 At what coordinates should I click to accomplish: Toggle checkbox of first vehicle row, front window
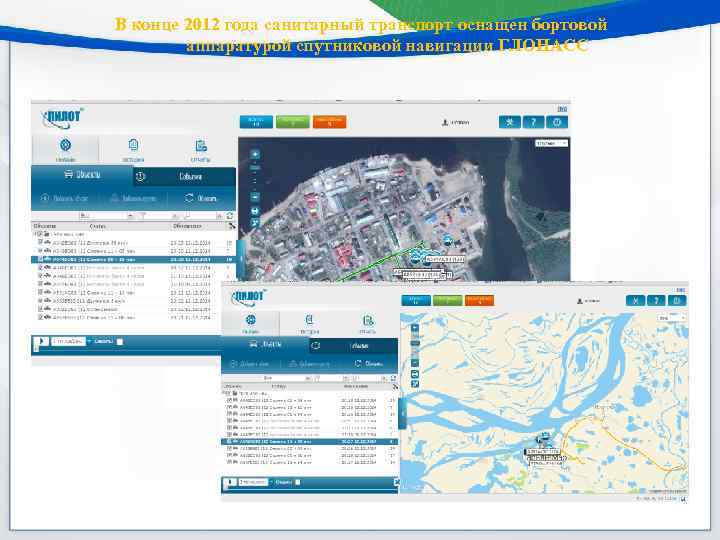pyautogui.click(x=230, y=400)
